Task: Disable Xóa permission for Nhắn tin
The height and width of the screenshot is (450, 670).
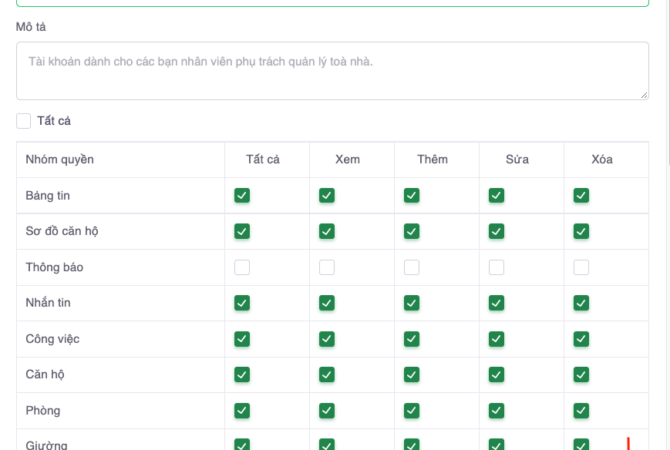Action: (x=581, y=303)
